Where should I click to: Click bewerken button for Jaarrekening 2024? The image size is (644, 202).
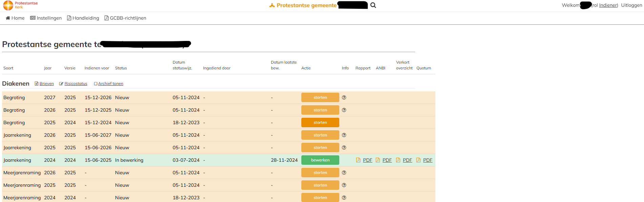[320, 160]
